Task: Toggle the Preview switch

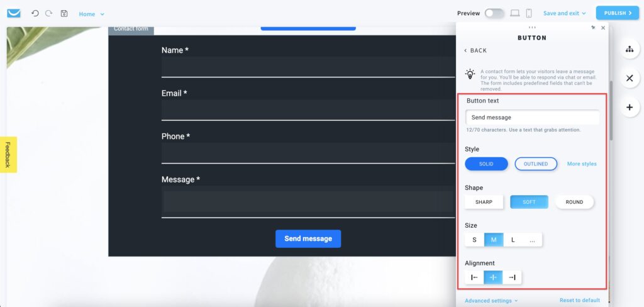Action: tap(494, 13)
